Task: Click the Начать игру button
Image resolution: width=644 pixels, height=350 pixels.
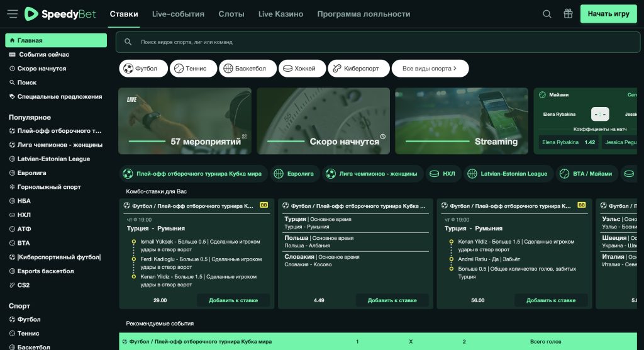Action: (608, 14)
